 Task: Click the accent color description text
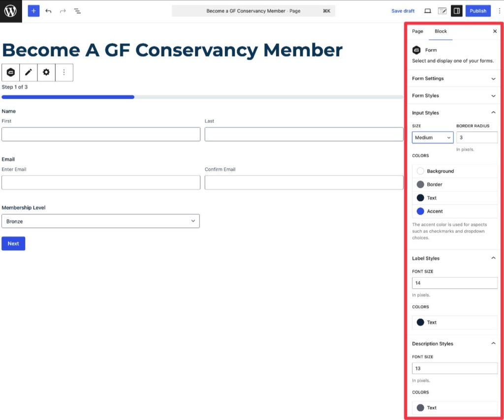[449, 231]
